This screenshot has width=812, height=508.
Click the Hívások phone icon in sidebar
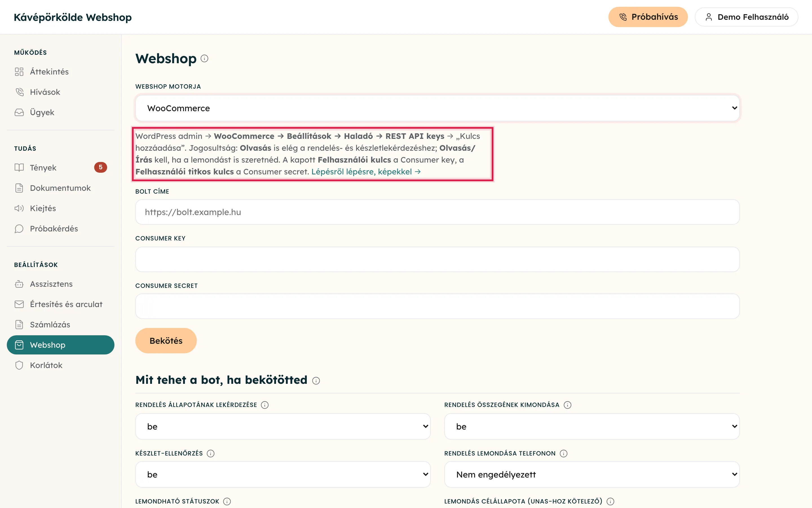(x=19, y=92)
